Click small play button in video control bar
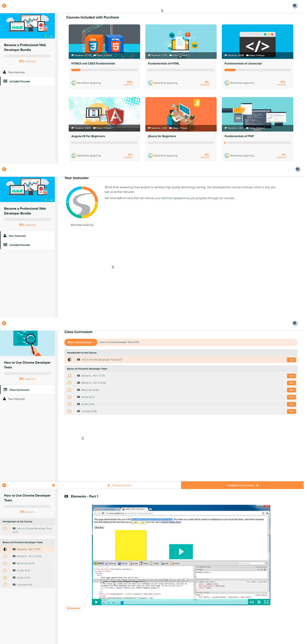307x644 pixels. tap(96, 602)
